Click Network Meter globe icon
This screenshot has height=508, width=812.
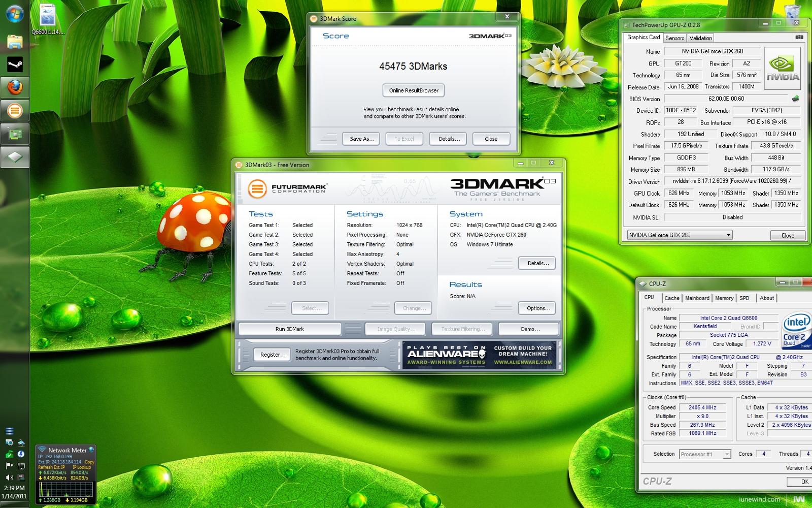coord(91,450)
